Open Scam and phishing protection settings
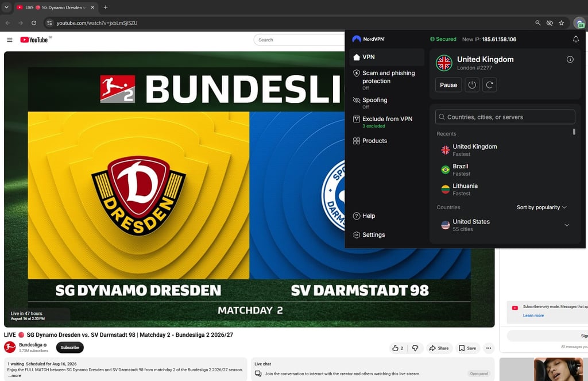This screenshot has height=381, width=588. 386,79
